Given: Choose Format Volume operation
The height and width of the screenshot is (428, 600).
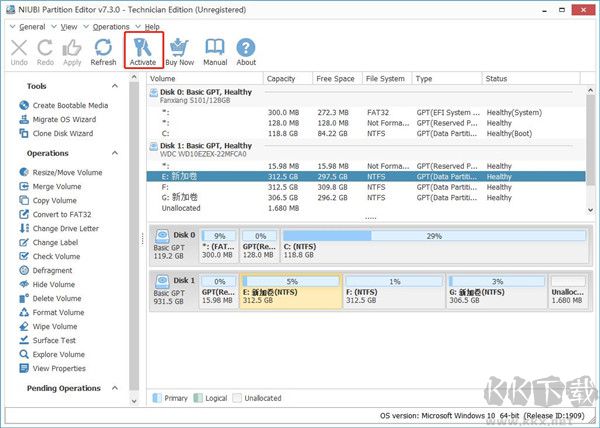Looking at the screenshot, I should click(x=51, y=312).
